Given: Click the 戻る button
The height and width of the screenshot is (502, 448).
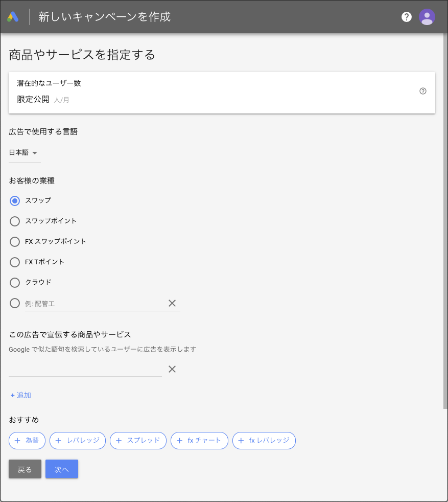Looking at the screenshot, I should point(25,469).
